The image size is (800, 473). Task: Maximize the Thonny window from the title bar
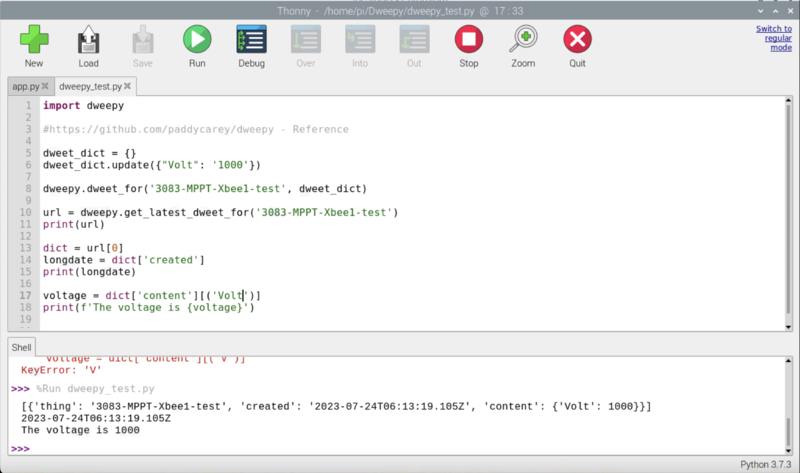pyautogui.click(x=776, y=11)
